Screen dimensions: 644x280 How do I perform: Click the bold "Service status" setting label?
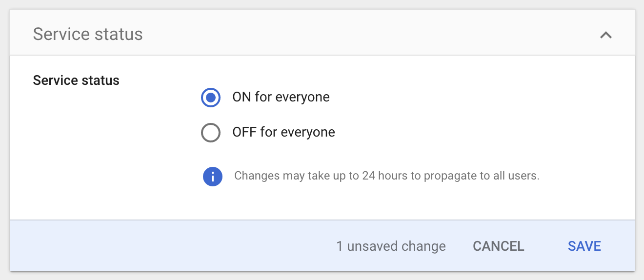pyautogui.click(x=76, y=80)
